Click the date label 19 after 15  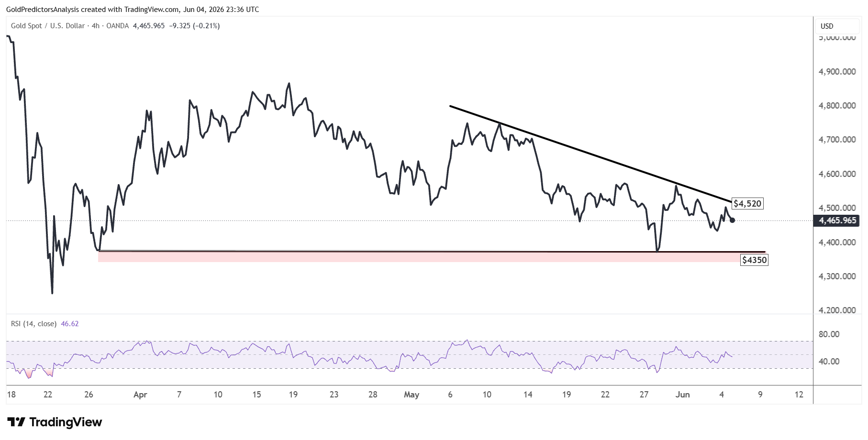click(293, 395)
